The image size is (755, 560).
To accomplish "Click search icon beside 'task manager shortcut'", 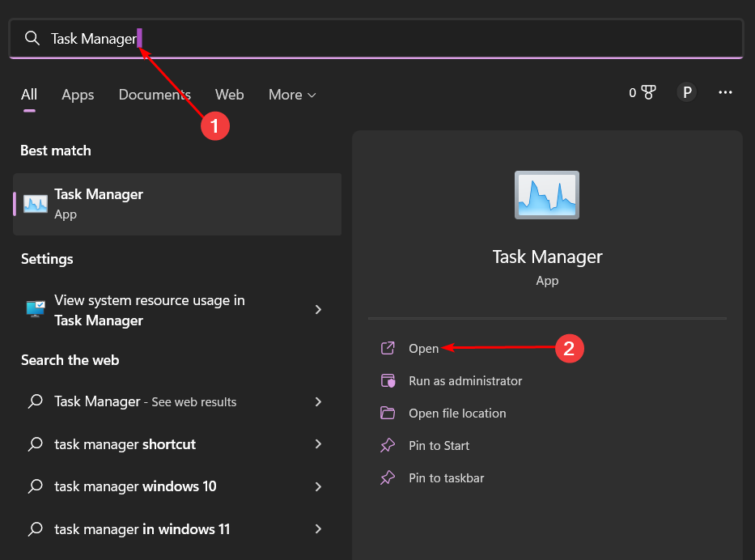I will 35,444.
